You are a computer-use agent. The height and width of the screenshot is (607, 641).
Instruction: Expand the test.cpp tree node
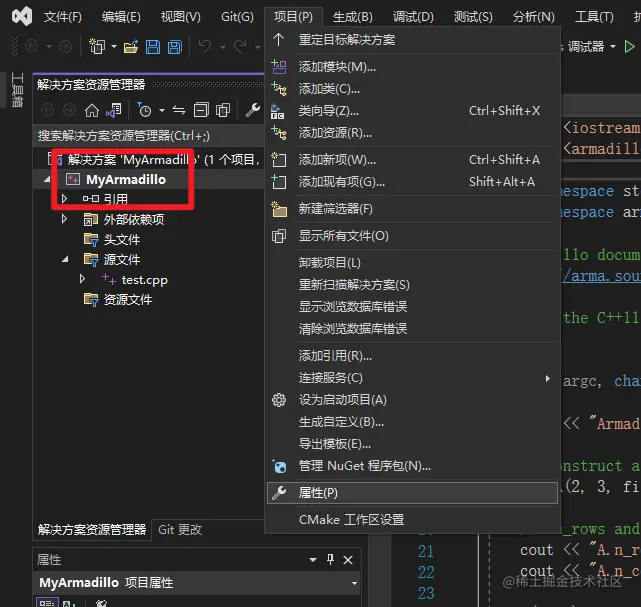pos(82,279)
